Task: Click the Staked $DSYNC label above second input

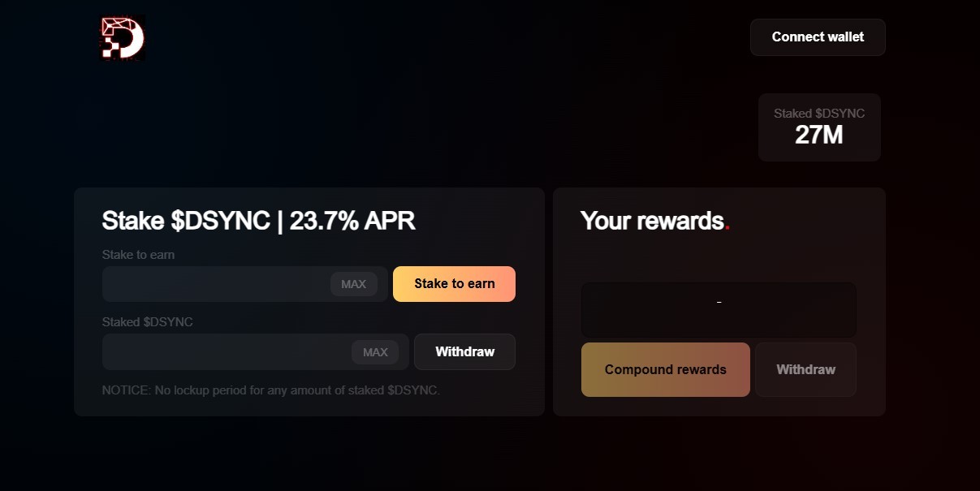Action: (x=147, y=322)
